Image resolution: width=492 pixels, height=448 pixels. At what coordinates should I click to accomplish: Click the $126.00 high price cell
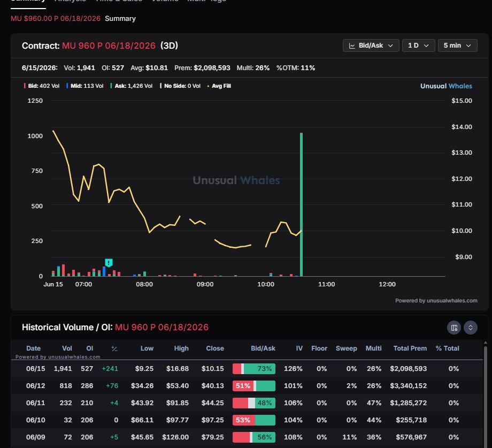tap(175, 437)
